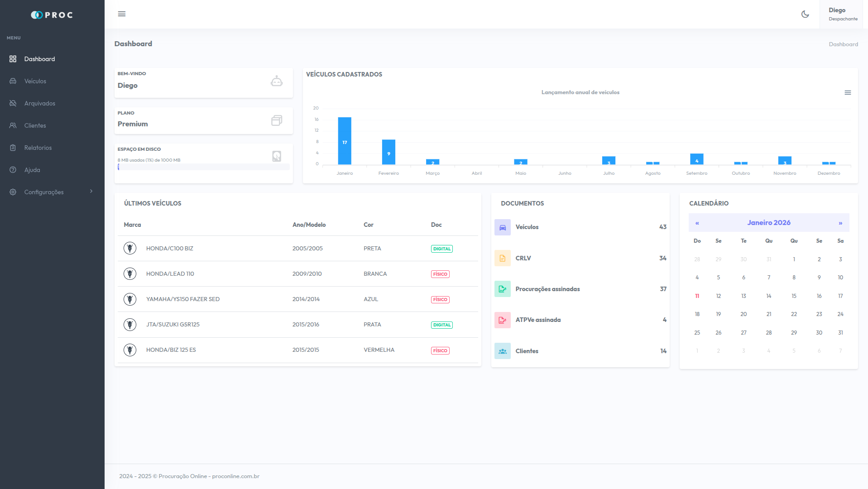The height and width of the screenshot is (489, 868).
Task: Click the ATPVe assinada pink icon
Action: pos(502,320)
